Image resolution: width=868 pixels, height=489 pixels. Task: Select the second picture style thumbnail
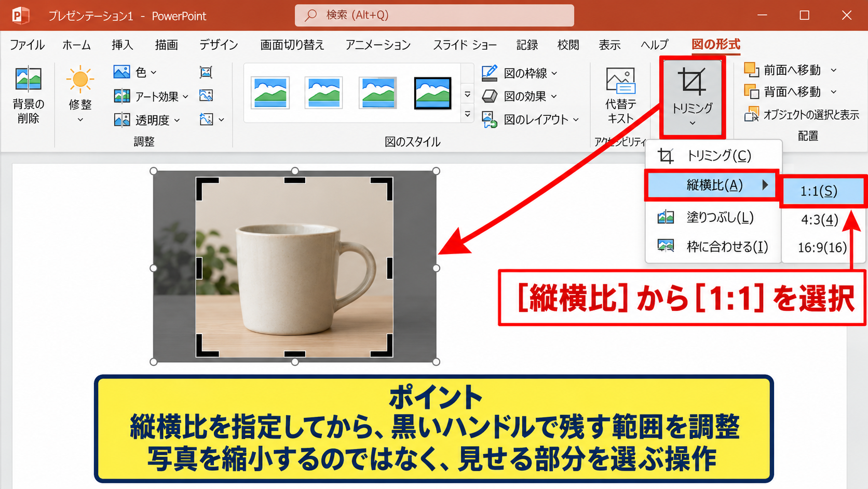(324, 93)
